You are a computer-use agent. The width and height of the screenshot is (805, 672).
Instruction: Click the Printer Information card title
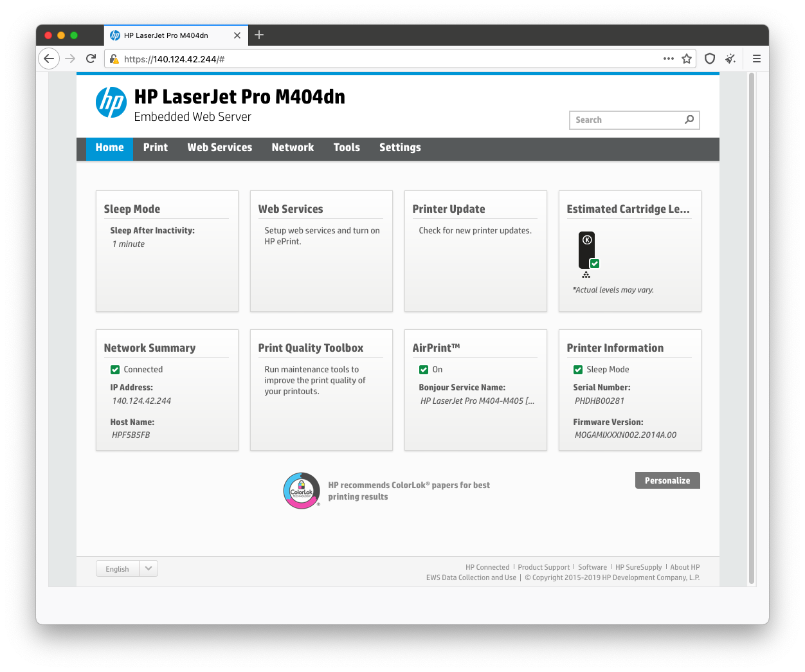[x=615, y=348]
